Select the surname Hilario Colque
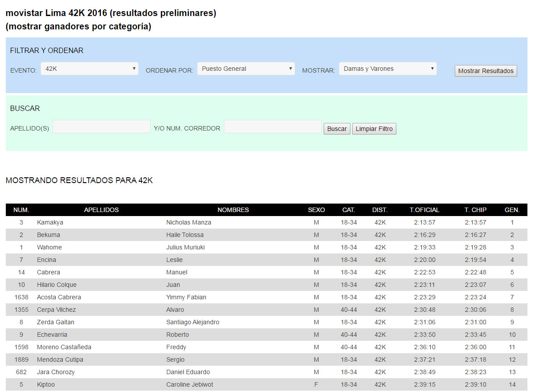The width and height of the screenshot is (535, 392). [x=57, y=285]
